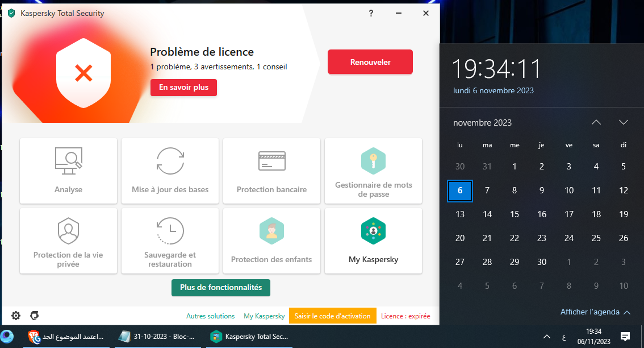Open Protection bancaire tile
Image resolution: width=644 pixels, height=348 pixels.
click(271, 171)
